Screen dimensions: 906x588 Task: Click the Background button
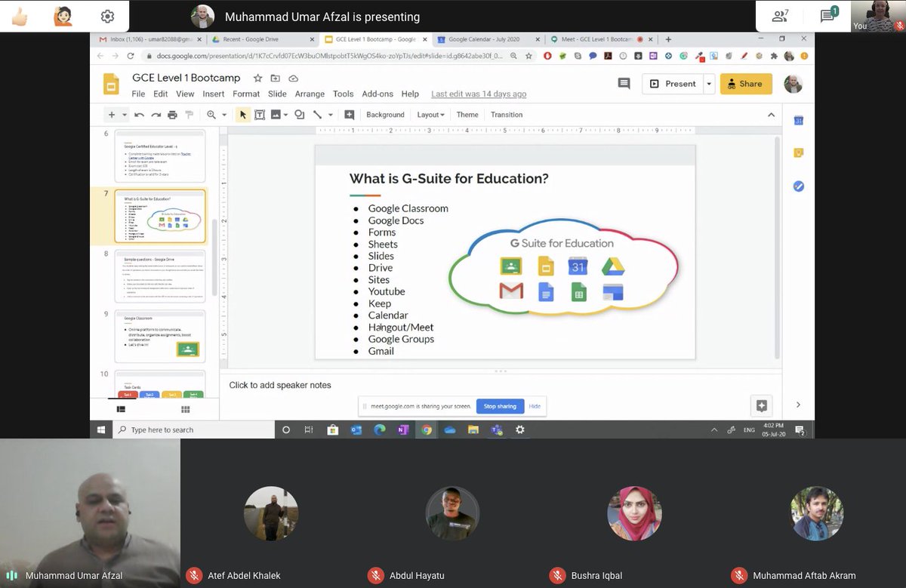point(385,115)
